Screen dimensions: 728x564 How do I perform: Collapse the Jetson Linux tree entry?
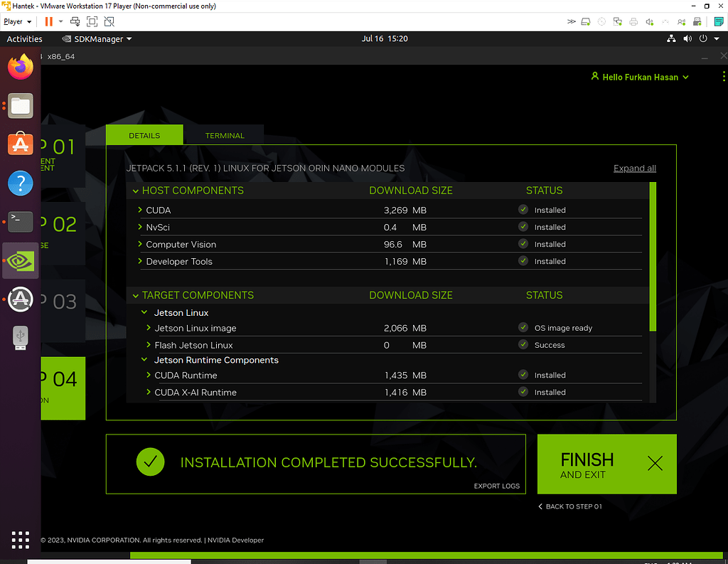144,312
